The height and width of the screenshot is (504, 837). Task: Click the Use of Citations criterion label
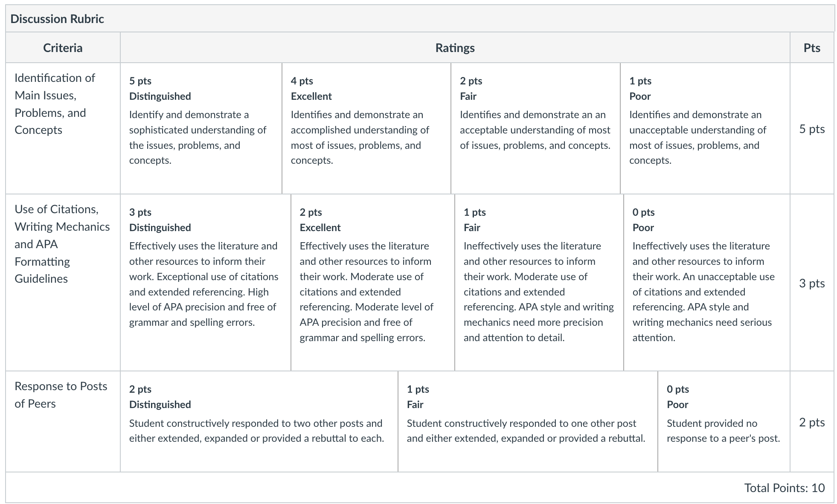point(62,244)
